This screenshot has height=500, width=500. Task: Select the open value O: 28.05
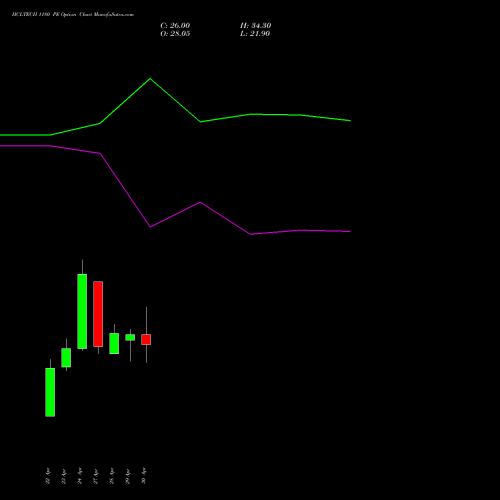click(175, 34)
